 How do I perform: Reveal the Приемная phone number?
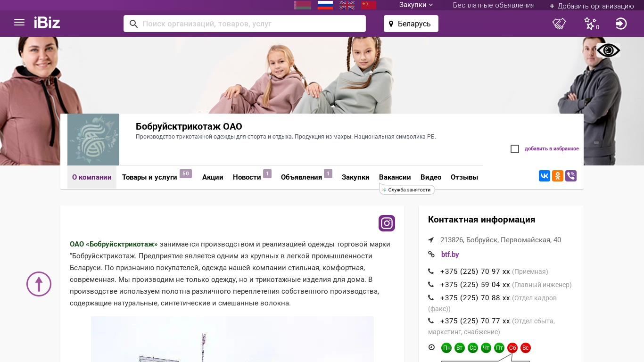point(475,271)
